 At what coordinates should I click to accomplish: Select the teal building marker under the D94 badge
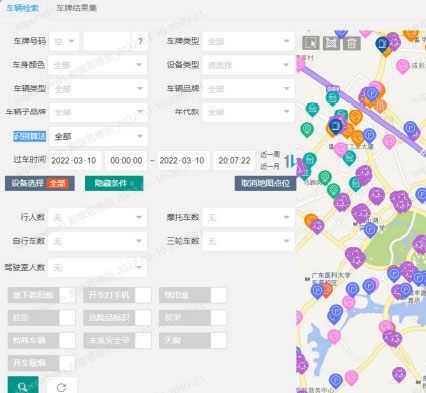(332, 99)
